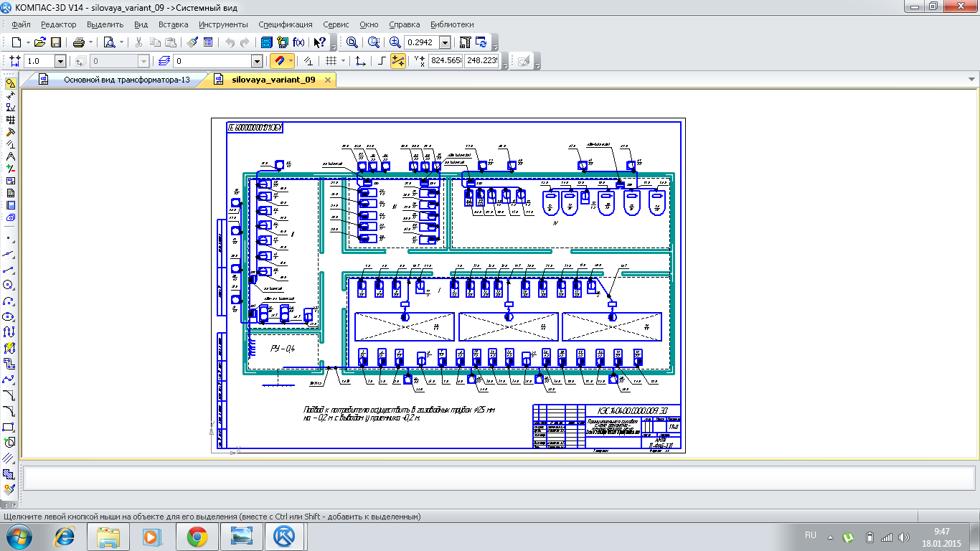Click the X coordinate input field

tap(445, 62)
